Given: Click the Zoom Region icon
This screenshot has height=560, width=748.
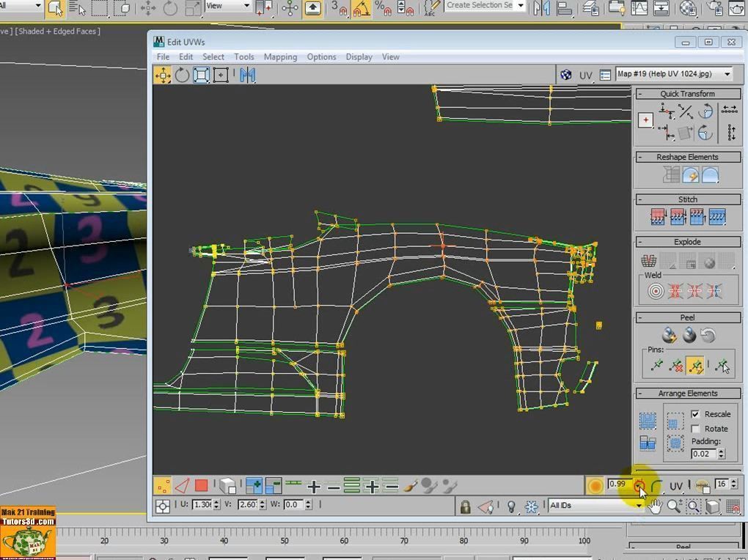Looking at the screenshot, I should point(693,506).
